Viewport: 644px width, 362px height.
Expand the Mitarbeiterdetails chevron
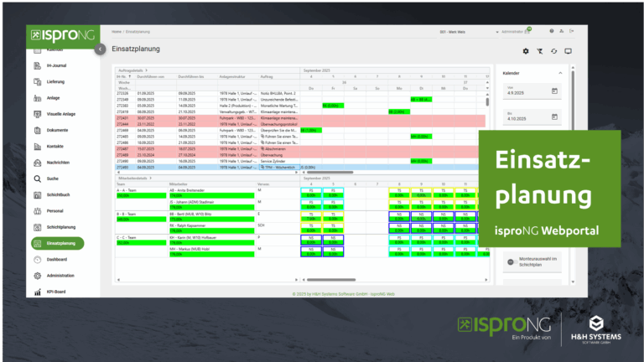click(151, 178)
